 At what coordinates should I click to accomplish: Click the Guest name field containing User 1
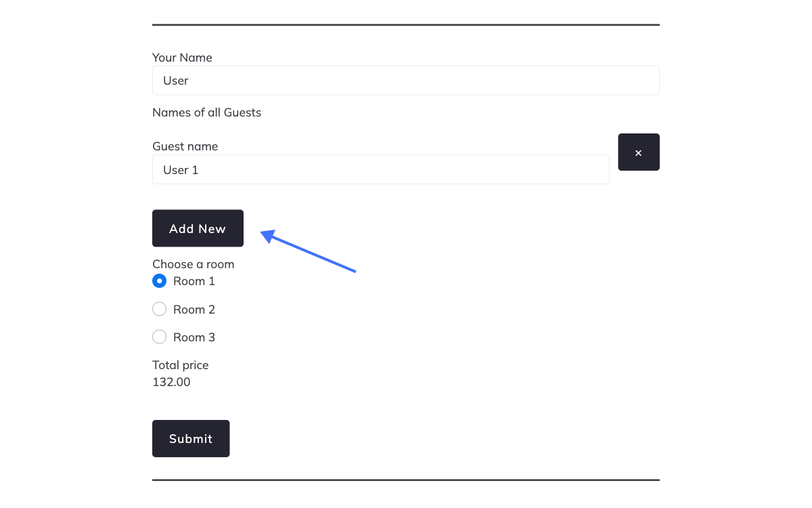[380, 169]
